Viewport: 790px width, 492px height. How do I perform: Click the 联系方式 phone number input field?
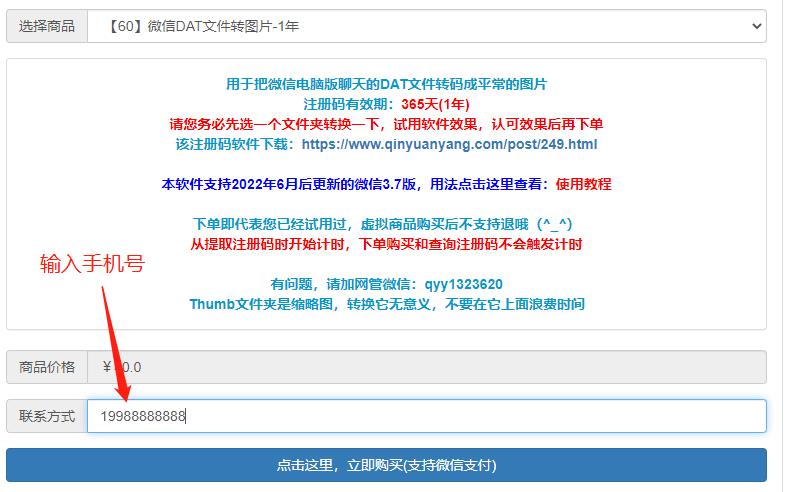pyautogui.click(x=426, y=416)
